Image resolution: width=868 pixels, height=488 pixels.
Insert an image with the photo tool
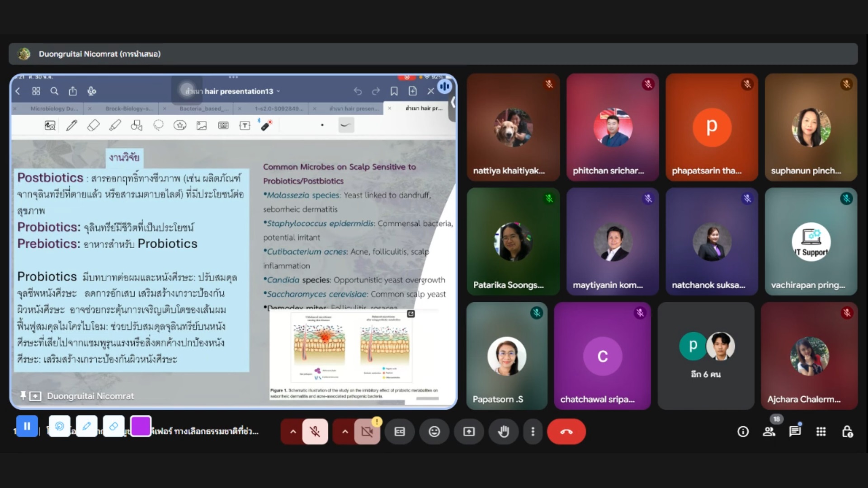point(202,126)
